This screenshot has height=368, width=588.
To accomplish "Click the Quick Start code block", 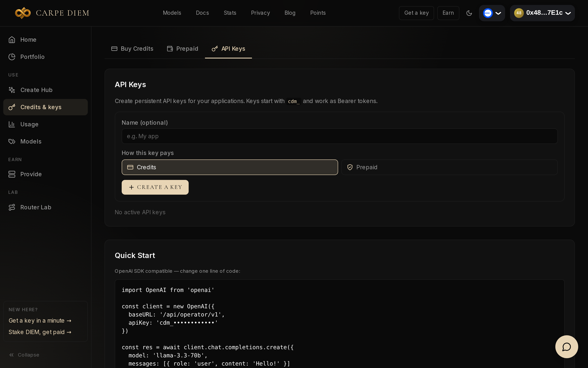I will (x=340, y=324).
